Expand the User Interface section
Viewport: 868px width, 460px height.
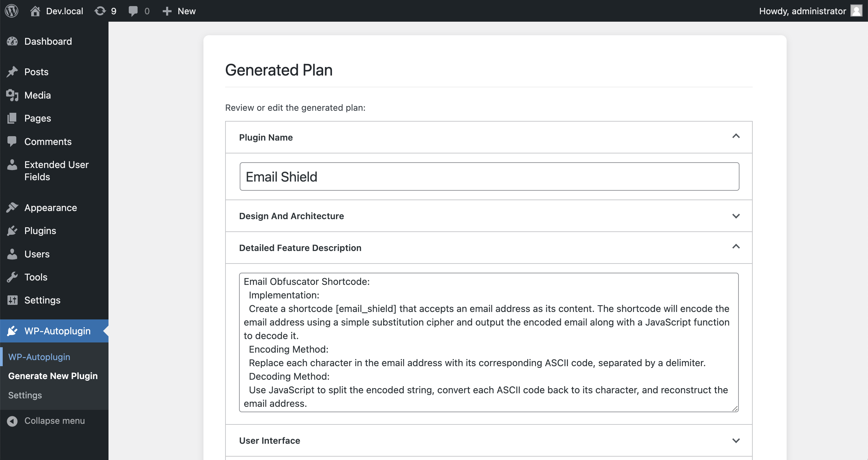tap(736, 440)
